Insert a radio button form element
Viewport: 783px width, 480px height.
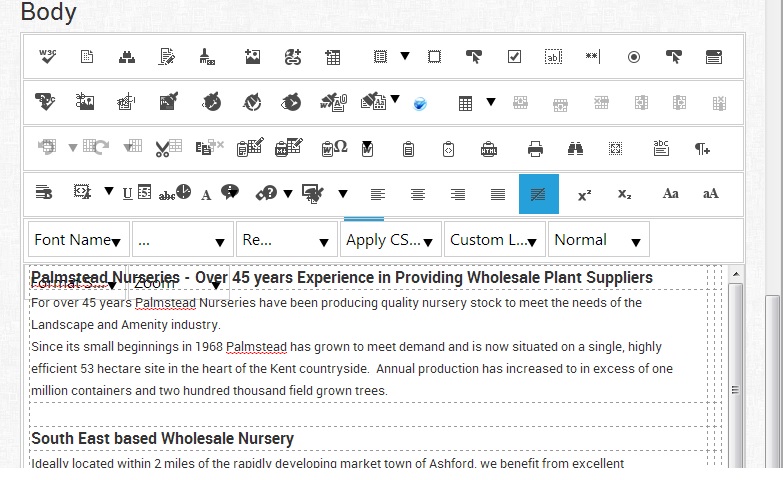click(634, 57)
